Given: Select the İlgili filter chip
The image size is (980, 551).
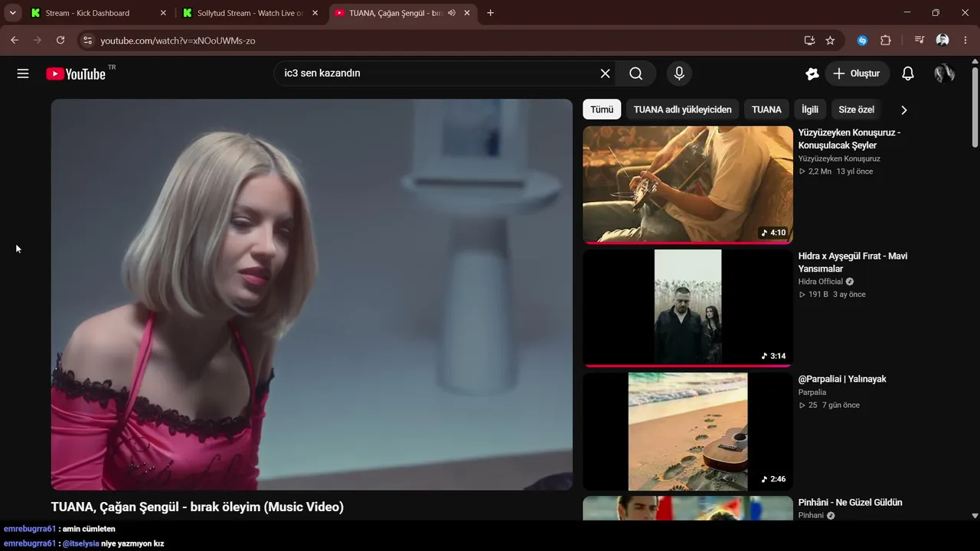Looking at the screenshot, I should [810, 109].
